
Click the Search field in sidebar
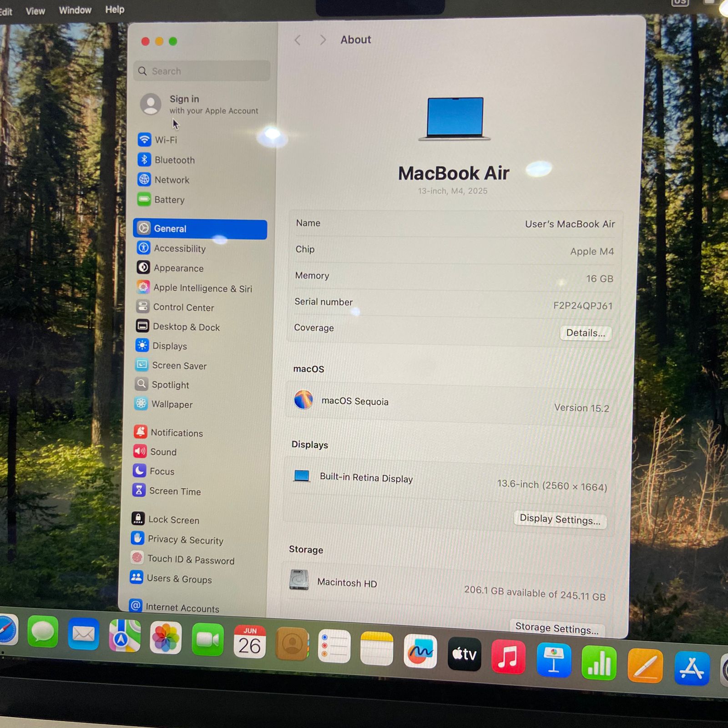[202, 71]
